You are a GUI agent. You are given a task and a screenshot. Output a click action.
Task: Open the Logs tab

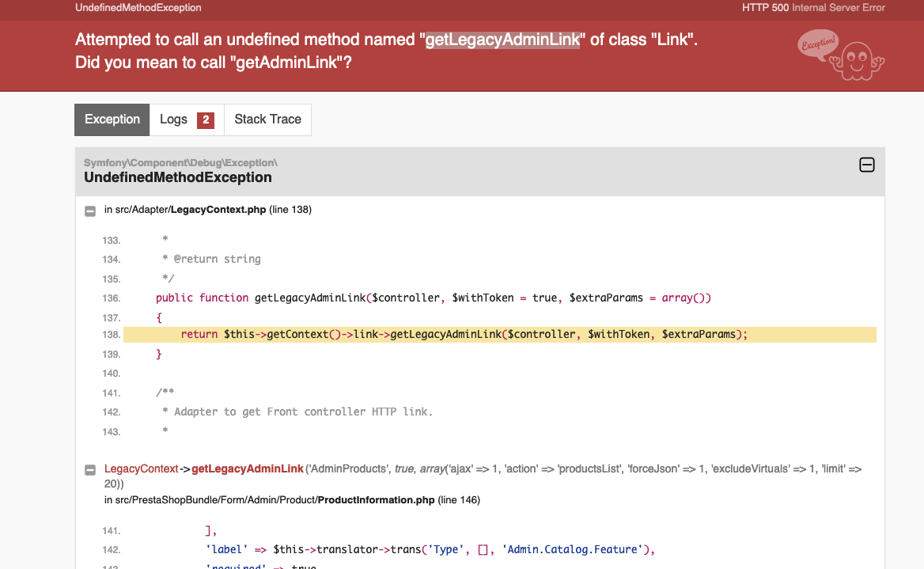[x=186, y=119]
